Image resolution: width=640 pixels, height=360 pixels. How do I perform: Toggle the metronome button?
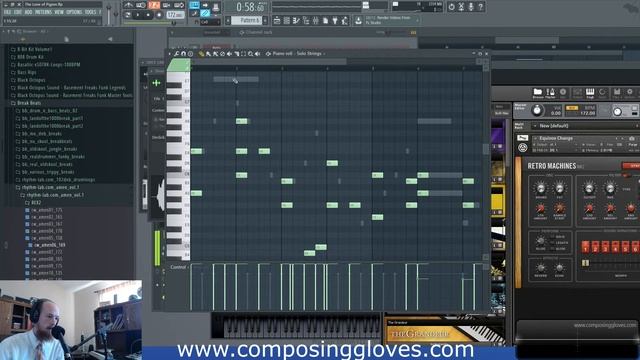tap(129, 5)
